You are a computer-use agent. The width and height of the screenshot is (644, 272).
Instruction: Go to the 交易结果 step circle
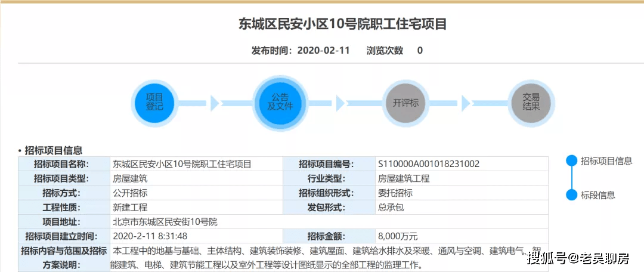pos(531,103)
